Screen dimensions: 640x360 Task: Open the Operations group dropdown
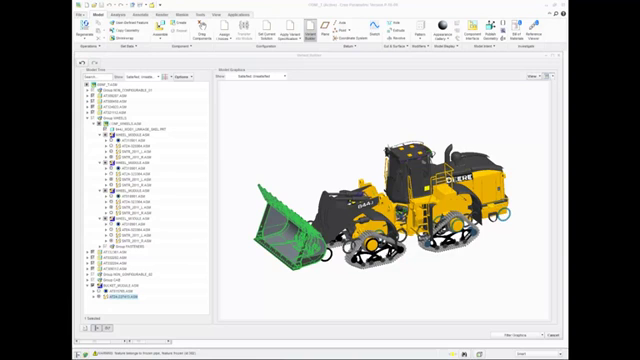pyautogui.click(x=90, y=47)
